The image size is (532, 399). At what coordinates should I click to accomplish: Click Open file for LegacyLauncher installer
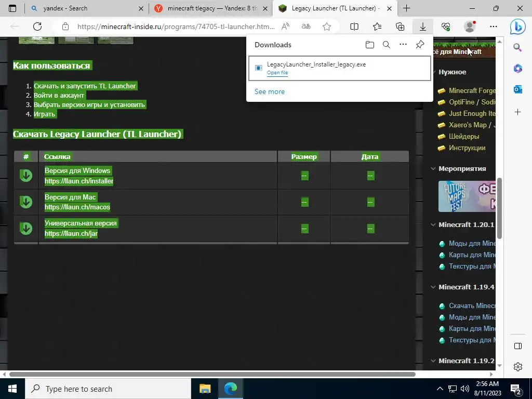[x=277, y=73]
